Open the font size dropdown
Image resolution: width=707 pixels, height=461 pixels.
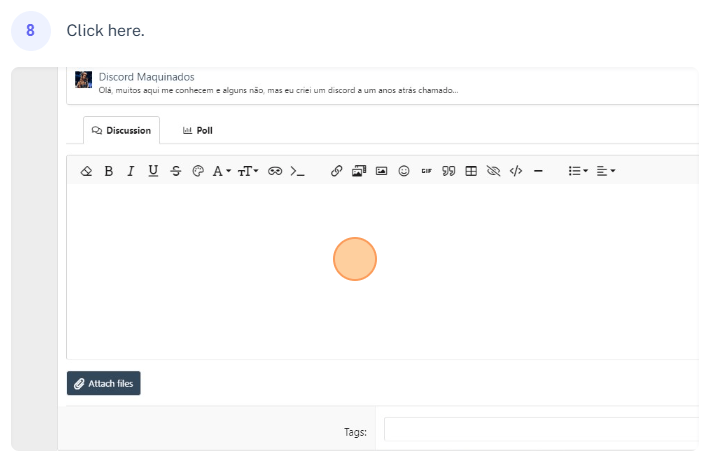(x=248, y=171)
